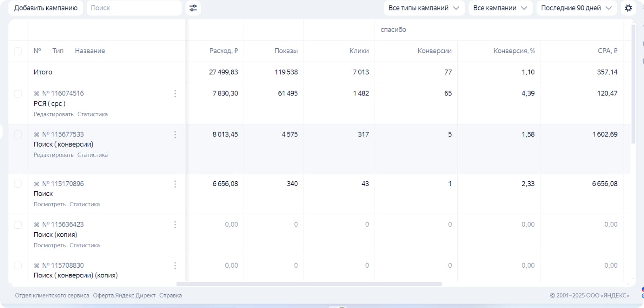The height and width of the screenshot is (308, 644).
Task: Open table settings gear icon
Action: tap(628, 8)
